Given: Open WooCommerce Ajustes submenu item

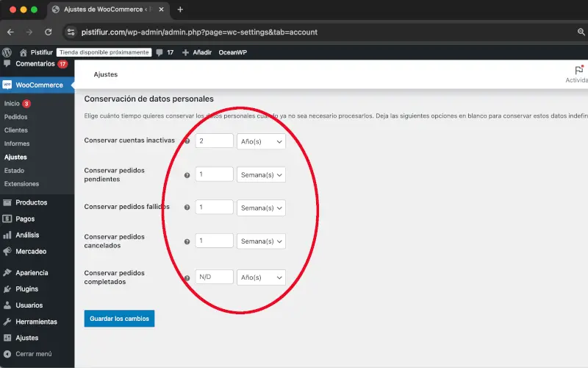Looking at the screenshot, I should [15, 157].
